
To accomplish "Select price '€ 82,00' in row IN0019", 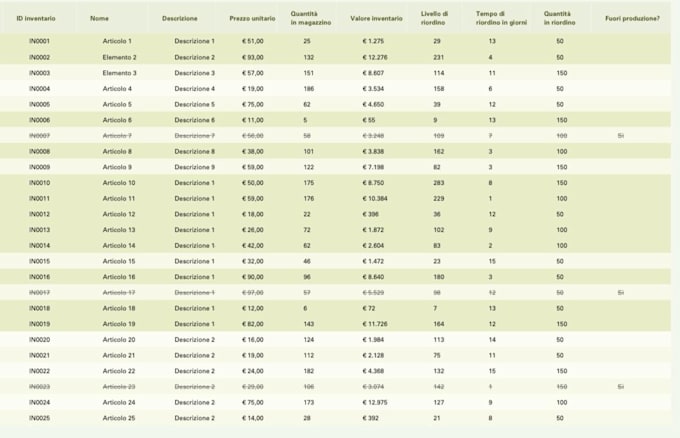I will [252, 324].
